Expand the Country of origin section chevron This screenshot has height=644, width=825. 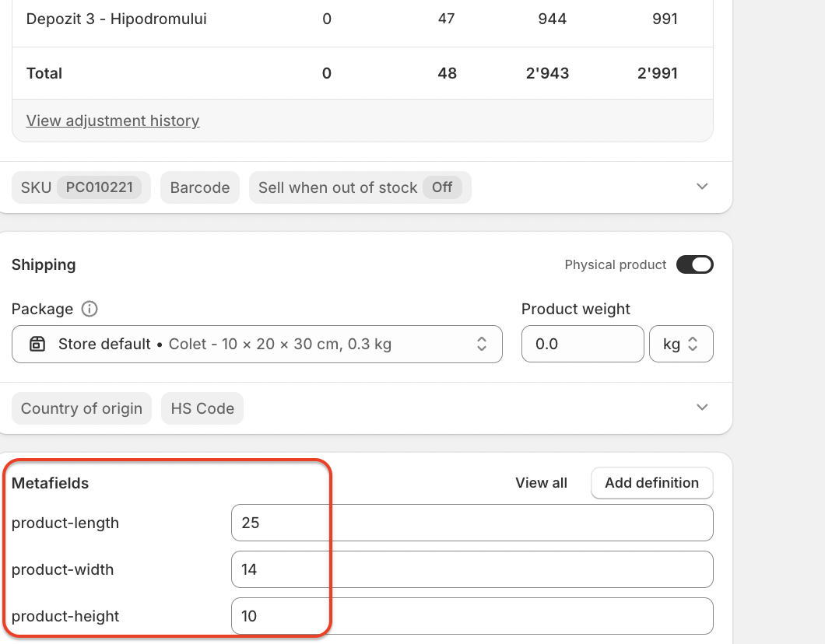click(x=702, y=408)
